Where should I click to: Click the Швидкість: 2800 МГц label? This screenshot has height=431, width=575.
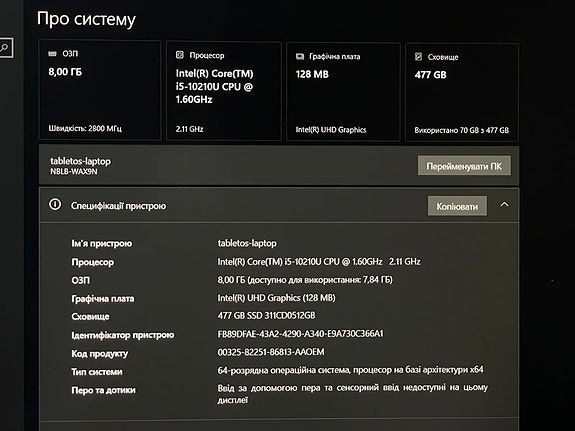(x=85, y=128)
